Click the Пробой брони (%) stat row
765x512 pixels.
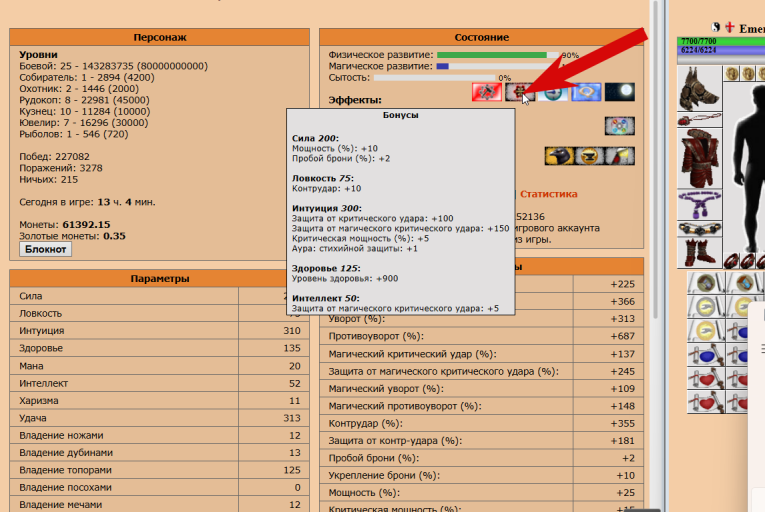pos(482,458)
